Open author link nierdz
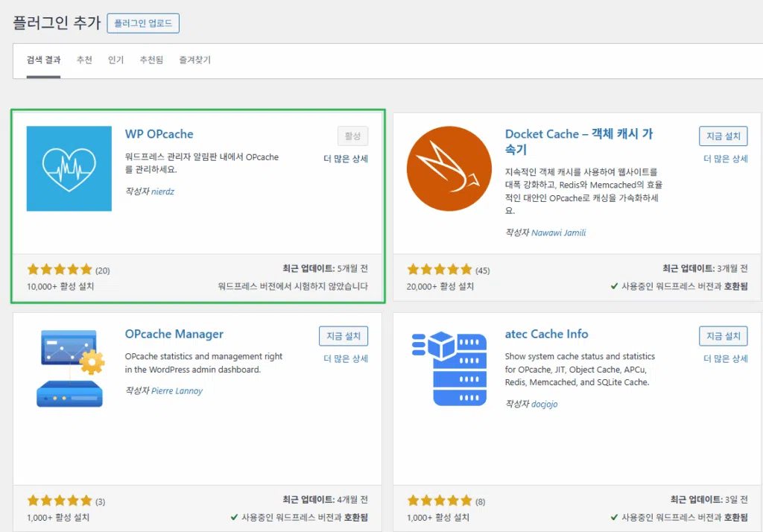763x532 pixels. (162, 191)
